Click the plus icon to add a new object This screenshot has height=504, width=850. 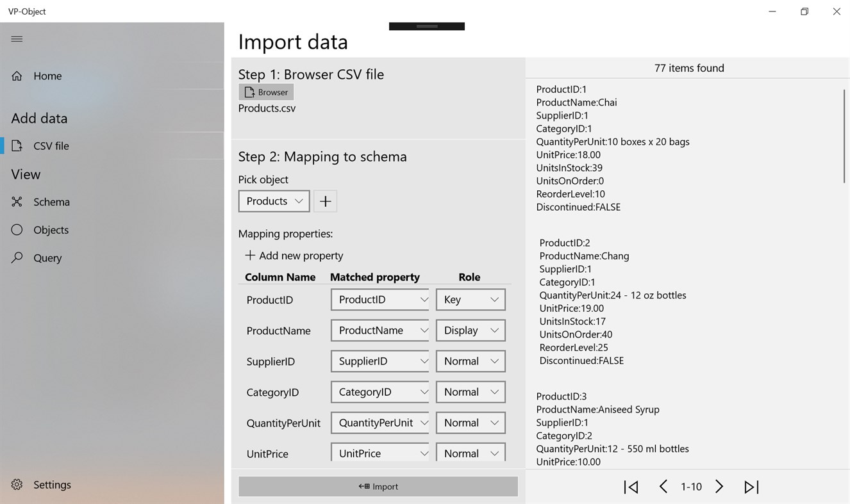[x=326, y=201]
